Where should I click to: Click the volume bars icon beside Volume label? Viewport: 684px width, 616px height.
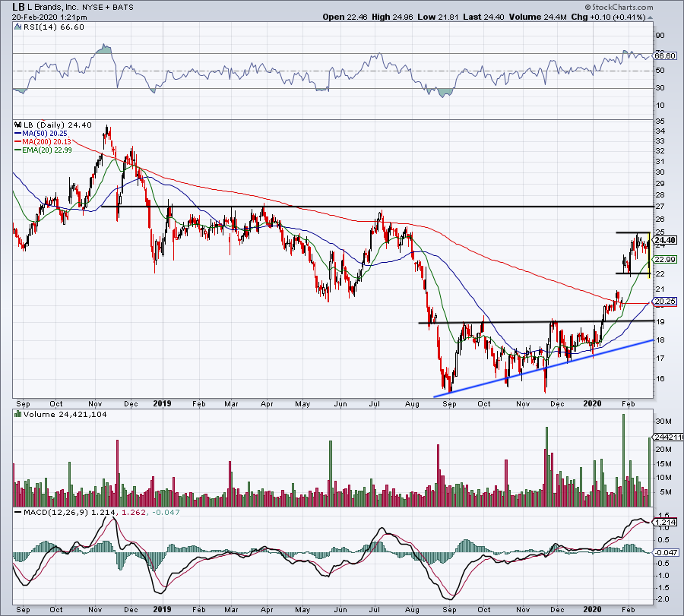pos(17,414)
